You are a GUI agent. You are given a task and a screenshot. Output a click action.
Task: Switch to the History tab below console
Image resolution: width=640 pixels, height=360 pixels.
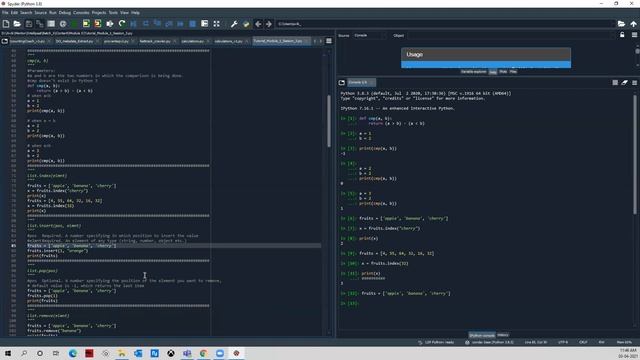pos(503,335)
